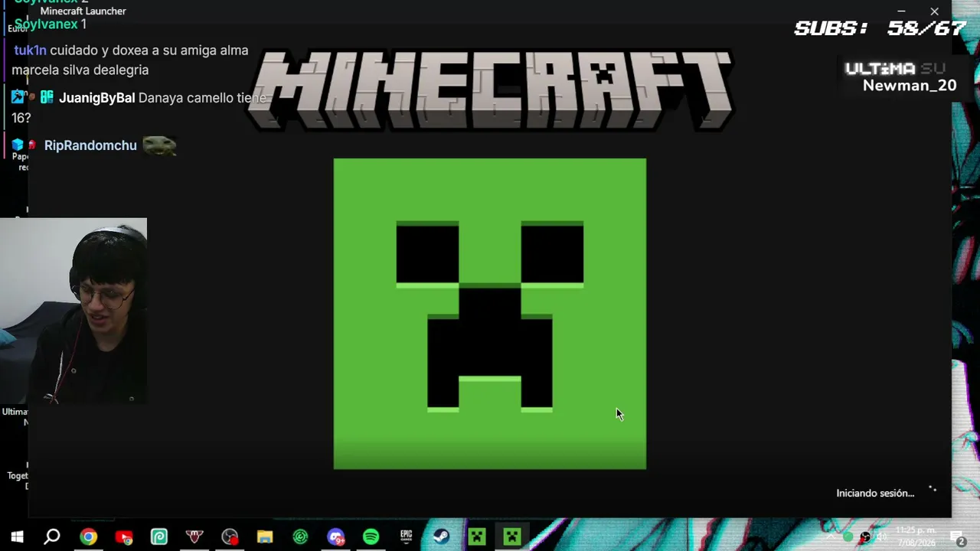Open the volume control in the tray

pyautogui.click(x=882, y=536)
